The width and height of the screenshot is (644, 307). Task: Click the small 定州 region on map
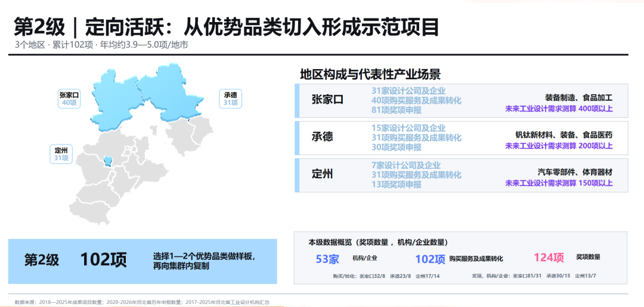click(107, 162)
